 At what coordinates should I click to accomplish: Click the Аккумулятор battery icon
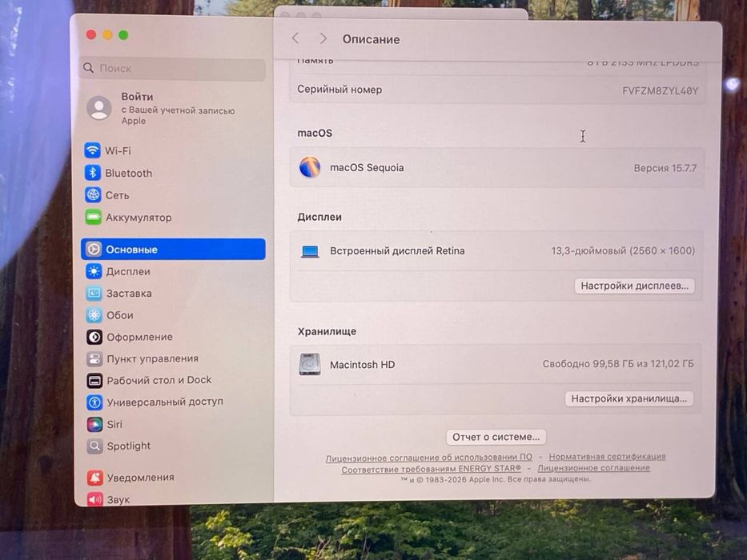(x=93, y=217)
